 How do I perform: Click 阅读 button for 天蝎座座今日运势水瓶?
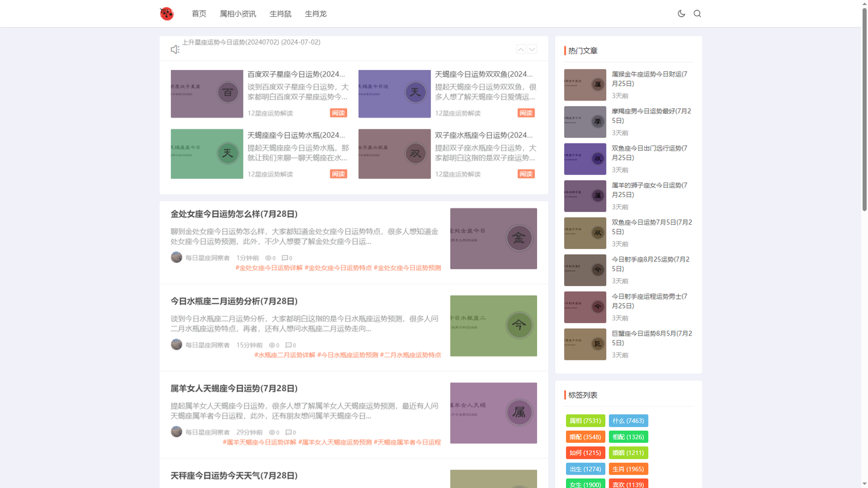338,174
